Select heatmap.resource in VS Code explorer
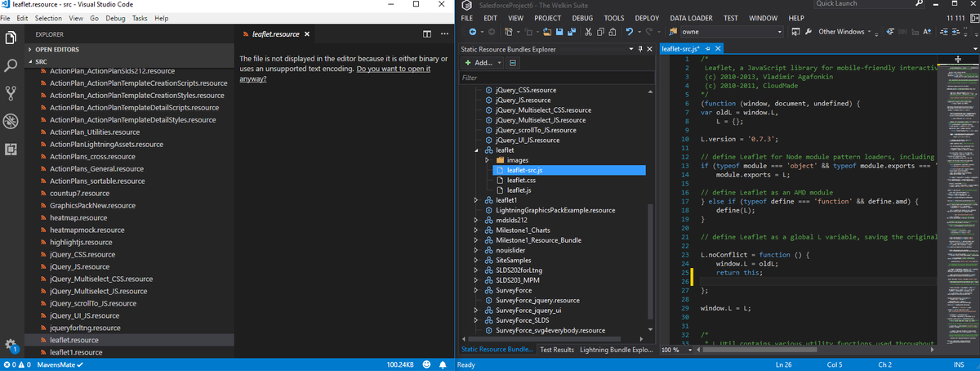 click(x=78, y=217)
